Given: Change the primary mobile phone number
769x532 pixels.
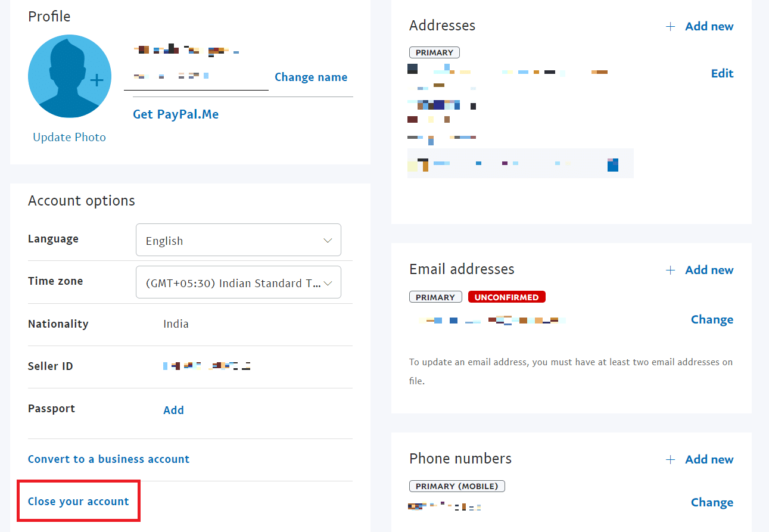Looking at the screenshot, I should 712,502.
